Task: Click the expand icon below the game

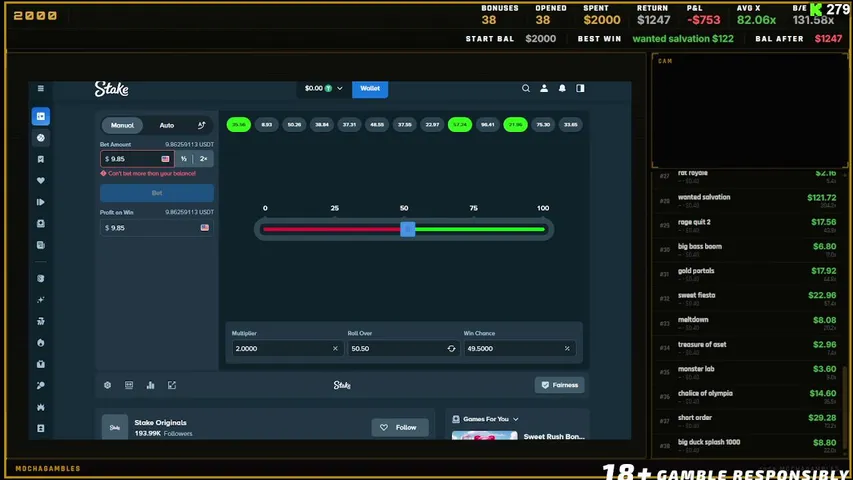Action: point(172,385)
